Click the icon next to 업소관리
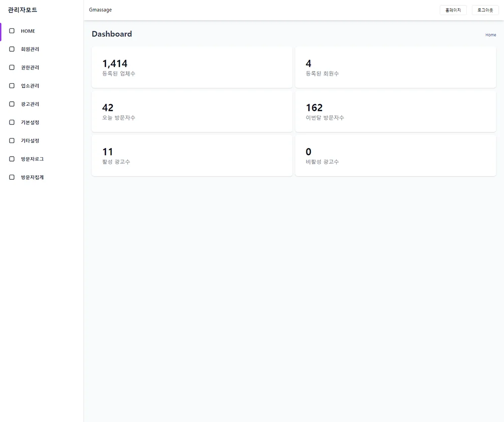 pyautogui.click(x=12, y=86)
